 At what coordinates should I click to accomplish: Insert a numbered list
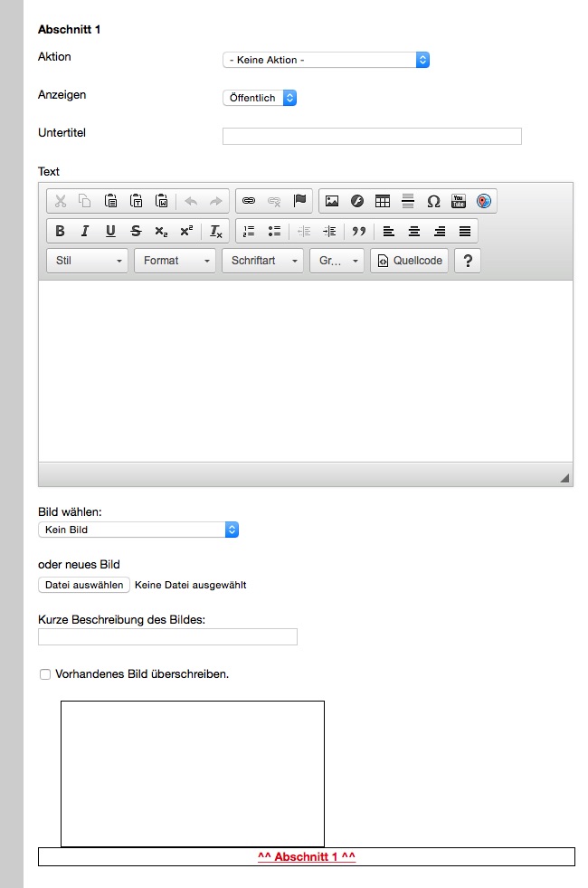[250, 231]
